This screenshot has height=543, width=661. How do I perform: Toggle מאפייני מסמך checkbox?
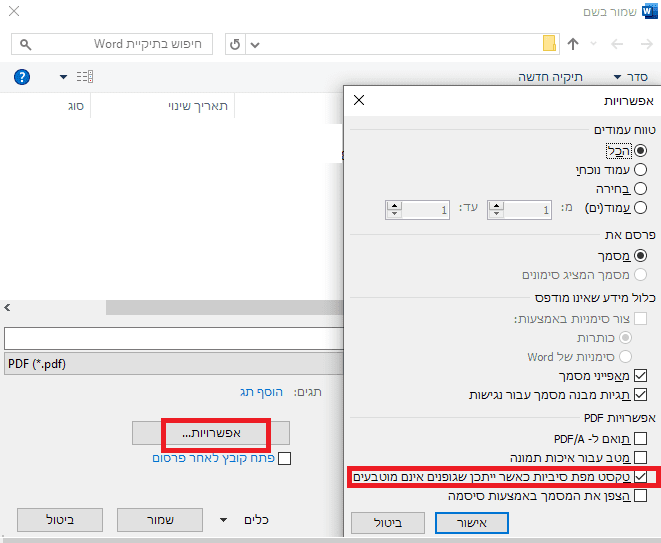click(640, 375)
